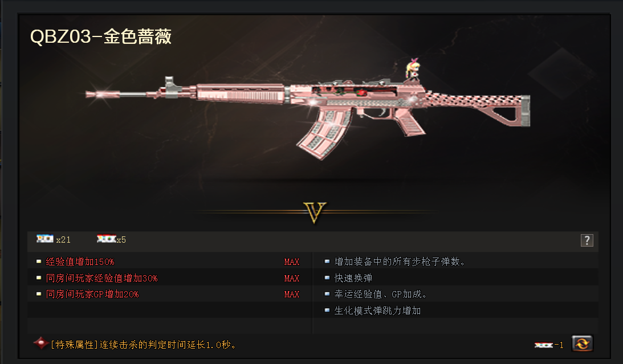Click the upgrade material icon showing x5
The image size is (623, 364).
pos(107,239)
